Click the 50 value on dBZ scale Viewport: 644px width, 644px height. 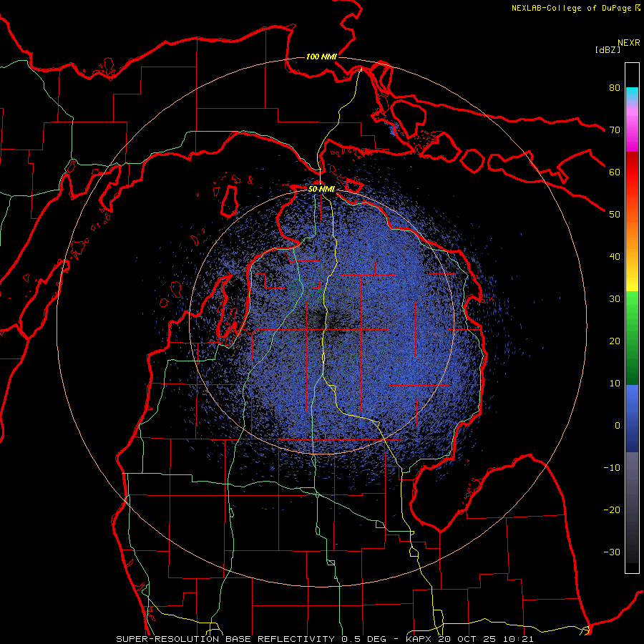coord(615,215)
